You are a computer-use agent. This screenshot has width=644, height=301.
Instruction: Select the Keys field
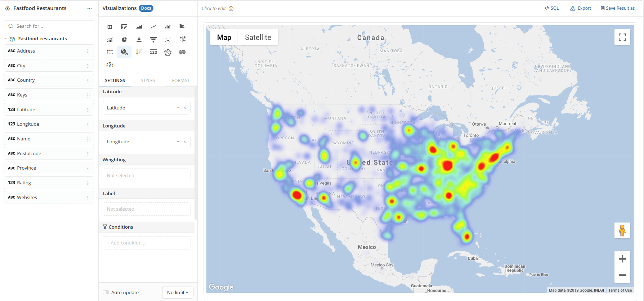point(49,95)
